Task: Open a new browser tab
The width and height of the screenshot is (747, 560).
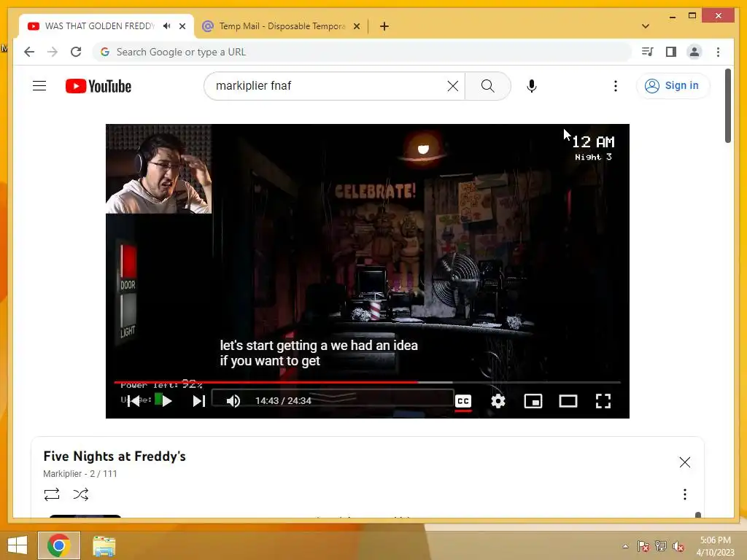Action: coord(384,26)
